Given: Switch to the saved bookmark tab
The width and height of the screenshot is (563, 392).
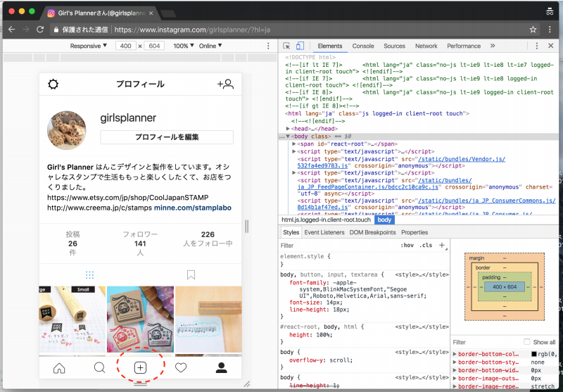Looking at the screenshot, I should (191, 275).
